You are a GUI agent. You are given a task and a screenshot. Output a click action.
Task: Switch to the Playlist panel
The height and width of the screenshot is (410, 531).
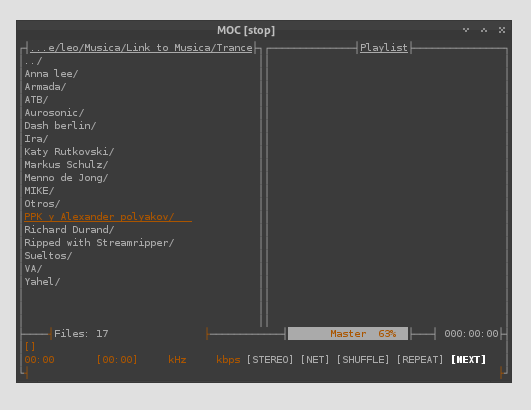click(x=384, y=48)
